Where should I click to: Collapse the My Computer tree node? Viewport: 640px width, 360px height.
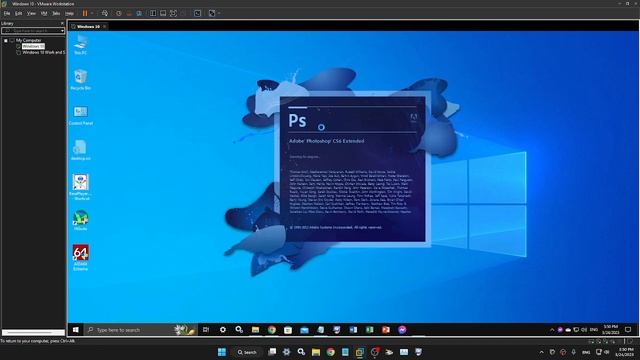(6, 40)
